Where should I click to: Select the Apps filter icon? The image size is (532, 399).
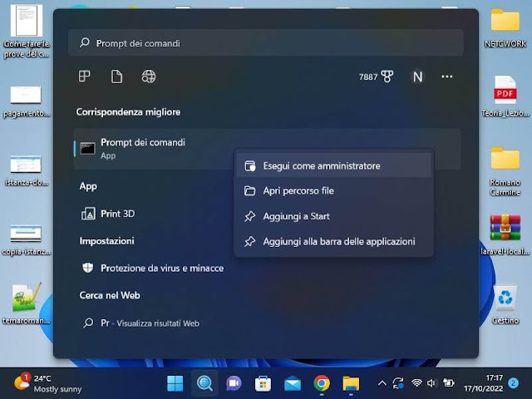point(85,76)
